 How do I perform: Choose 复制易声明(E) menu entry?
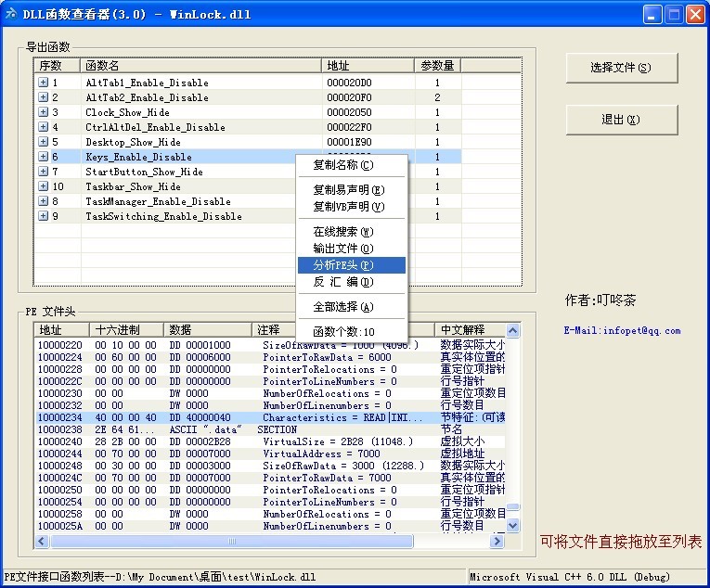point(352,190)
